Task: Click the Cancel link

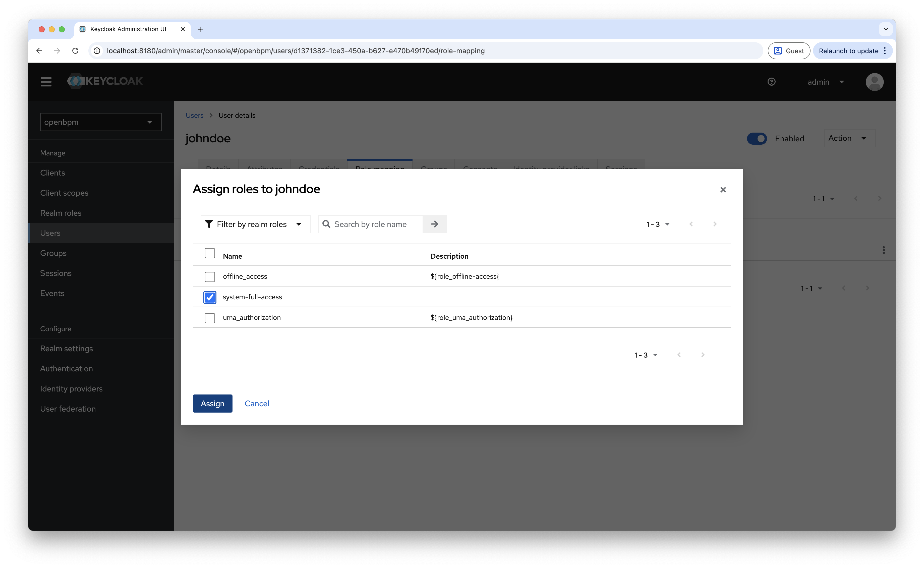Action: (257, 403)
